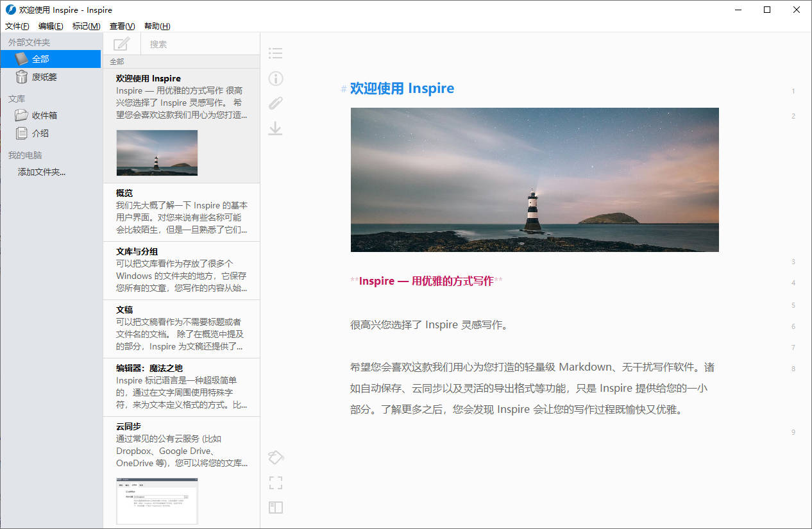Click the 云同步 screenshot thumbnail
This screenshot has width=812, height=529.
click(157, 501)
